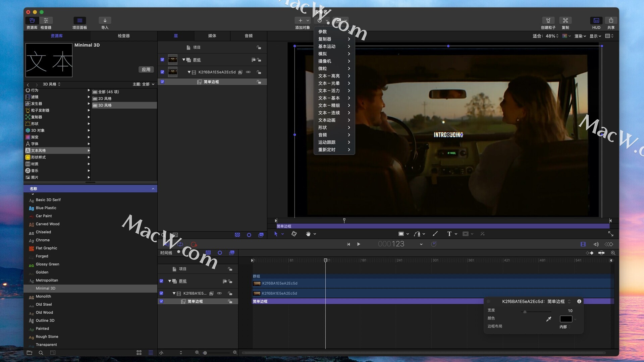Image resolution: width=644 pixels, height=362 pixels.
Task: Toggle K2f6BA1E5eA2Ec5d checkbox in timeline list
Action: (161, 293)
